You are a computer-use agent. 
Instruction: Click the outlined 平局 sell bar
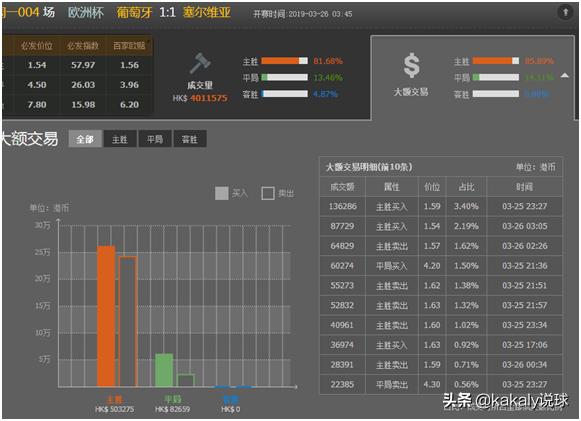186,381
